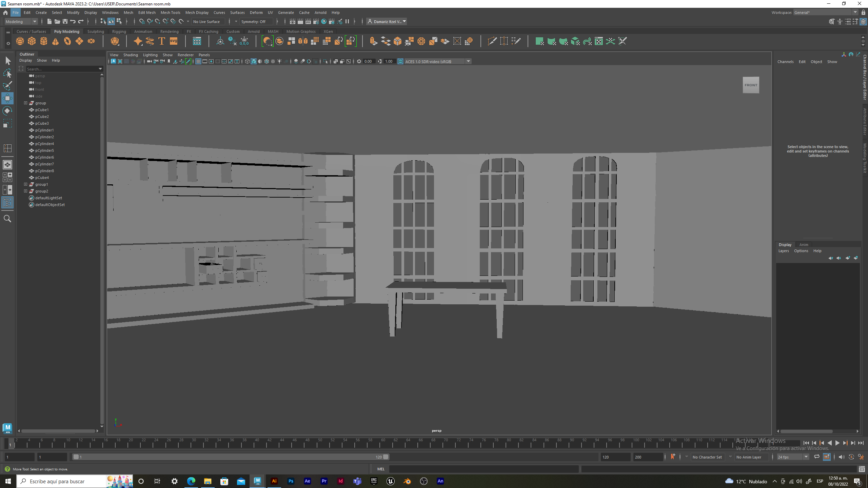
Task: Toggle the viewport grid display
Action: coord(198,61)
